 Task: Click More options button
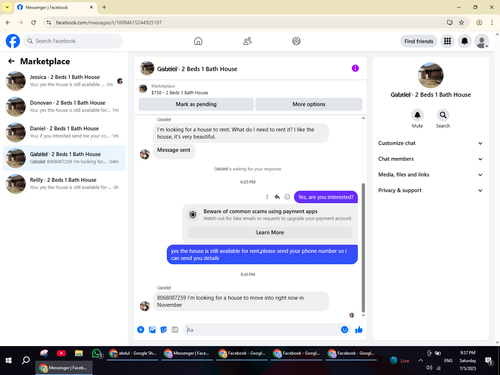(309, 104)
